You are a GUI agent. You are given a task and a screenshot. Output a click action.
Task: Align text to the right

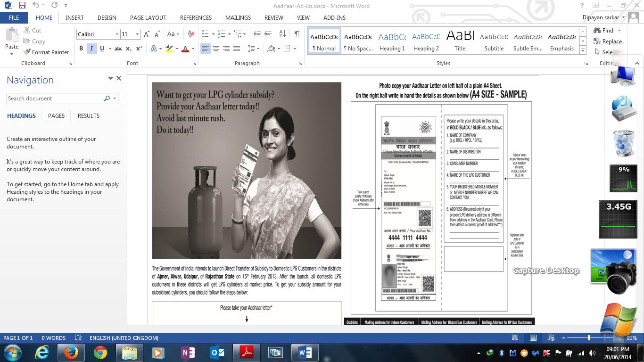226,49
